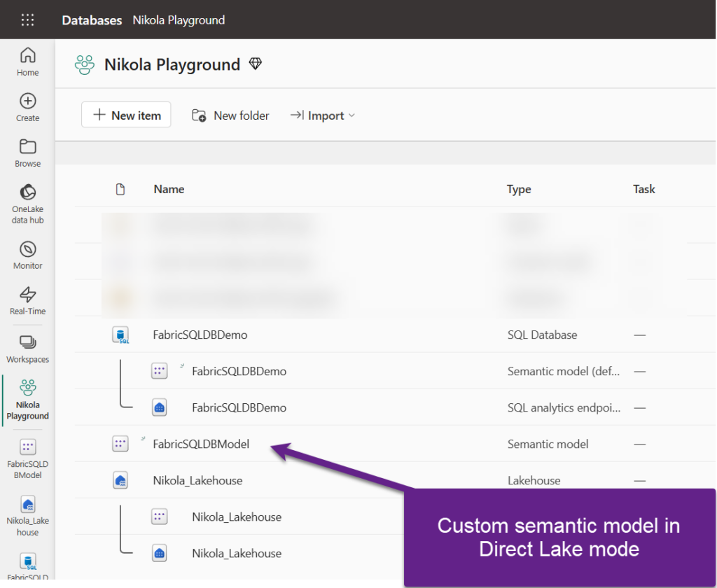Click the Nikola_Lakehouse lakehouse icon

click(120, 480)
